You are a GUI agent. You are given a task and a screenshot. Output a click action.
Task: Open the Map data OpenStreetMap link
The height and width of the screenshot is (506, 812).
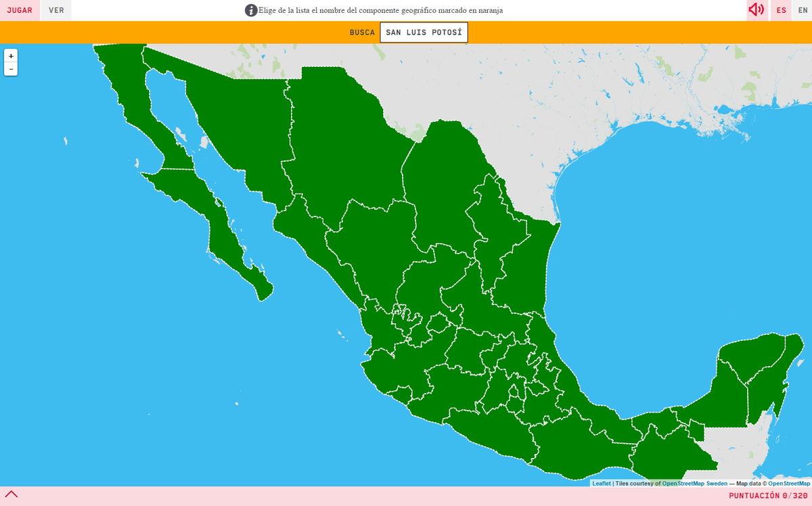[x=788, y=483]
